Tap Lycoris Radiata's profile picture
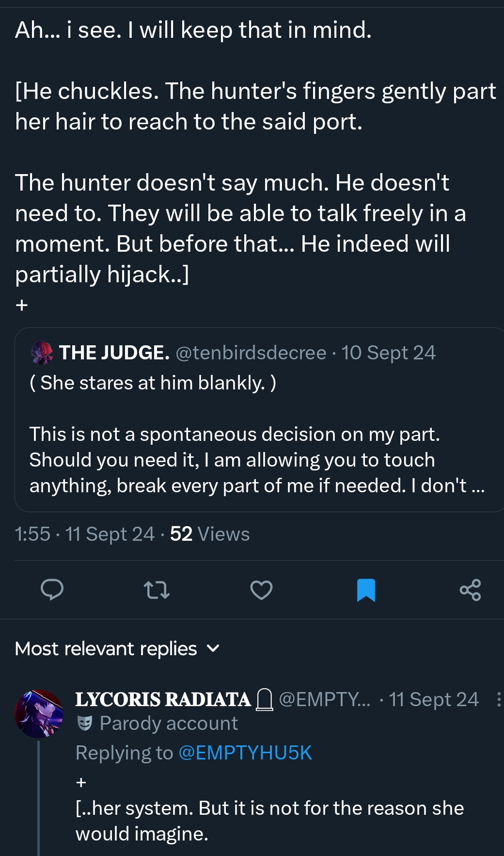Image resolution: width=504 pixels, height=856 pixels. [x=39, y=713]
